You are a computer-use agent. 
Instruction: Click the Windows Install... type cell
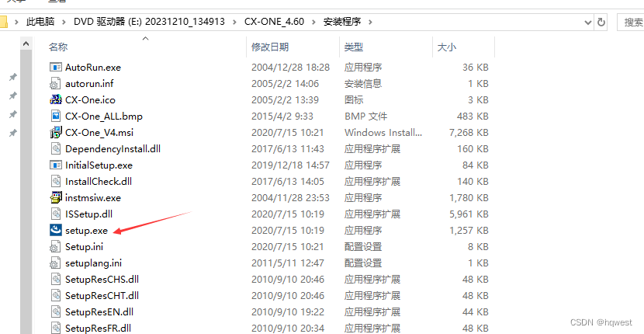click(x=383, y=133)
